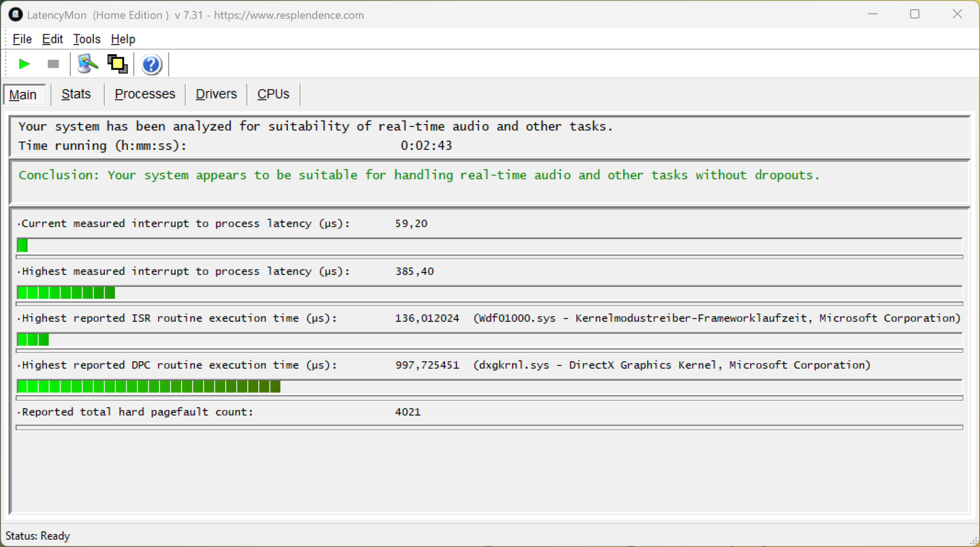Screen dimensions: 980x547
Task: Switch to the Stats tab
Action: (76, 94)
